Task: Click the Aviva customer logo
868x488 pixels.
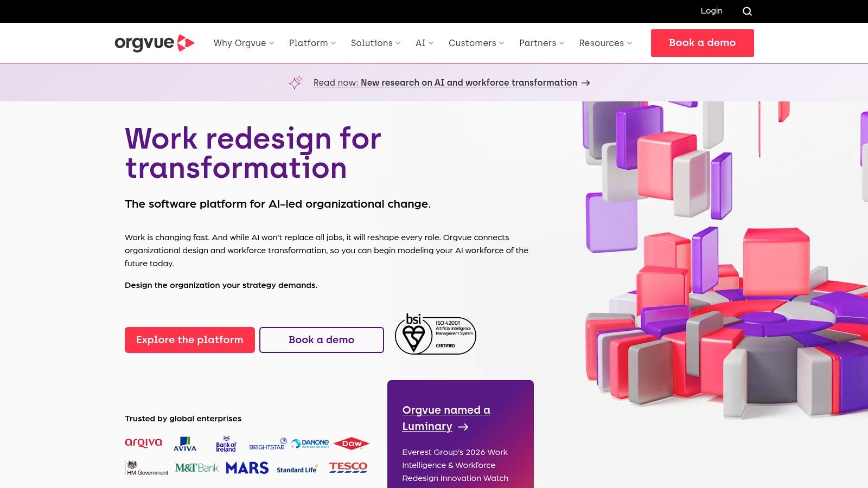Action: tap(185, 444)
